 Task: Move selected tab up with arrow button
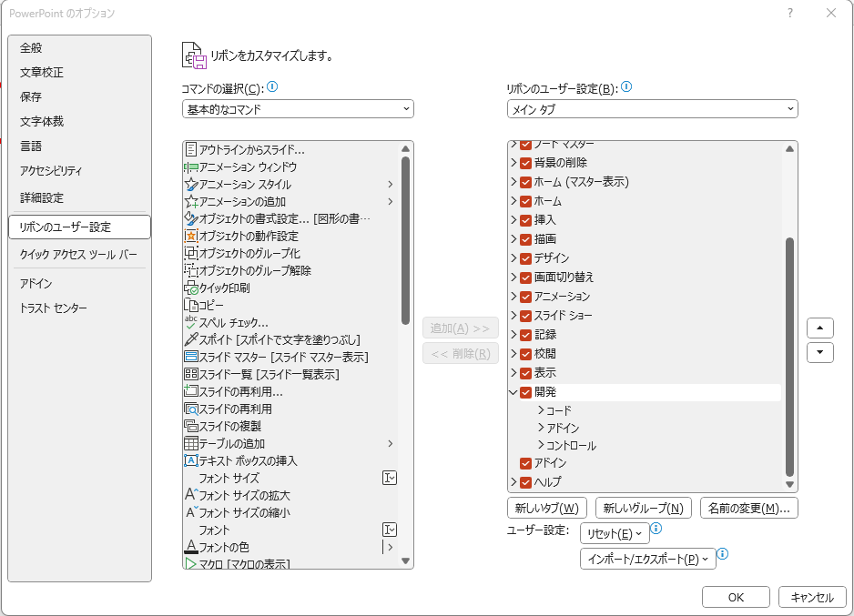click(x=819, y=328)
